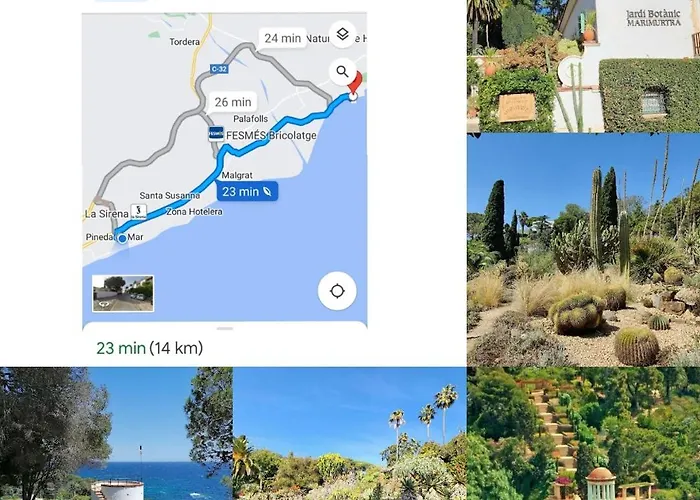Choose the 26 min alternate route
The image size is (700, 500).
233,102
